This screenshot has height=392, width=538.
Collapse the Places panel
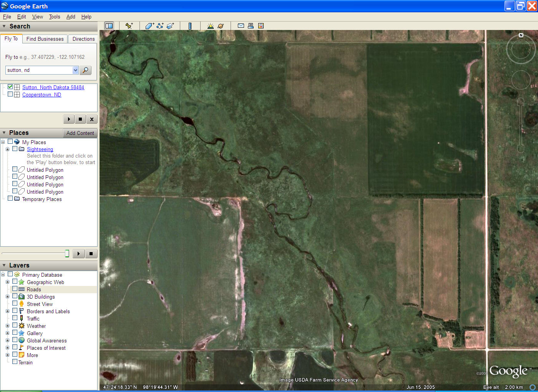pos(4,133)
